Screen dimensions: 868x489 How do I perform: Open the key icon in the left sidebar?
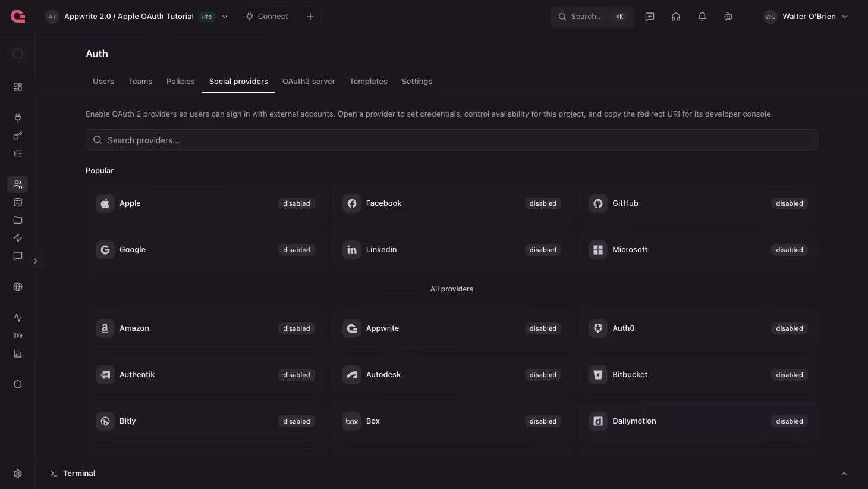click(18, 136)
